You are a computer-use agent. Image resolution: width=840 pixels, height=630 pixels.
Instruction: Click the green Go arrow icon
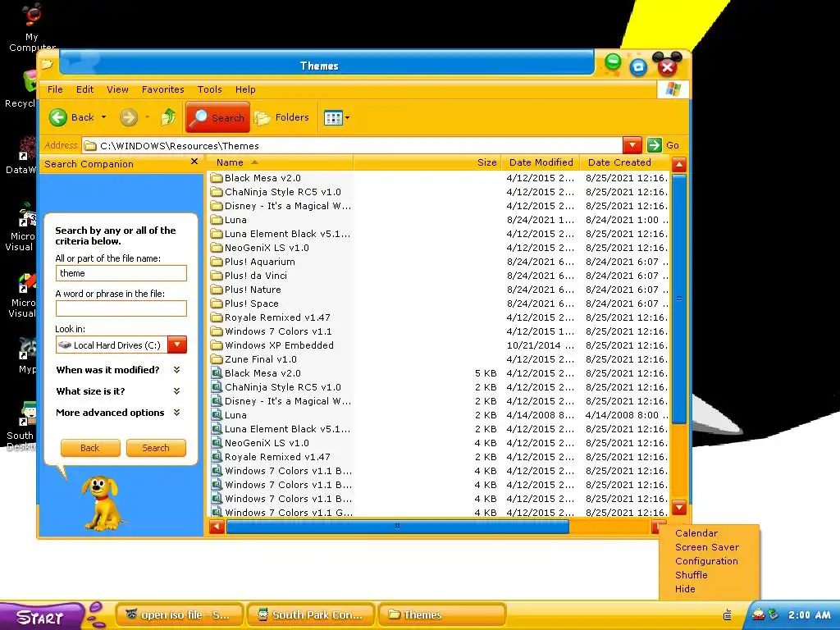654,145
